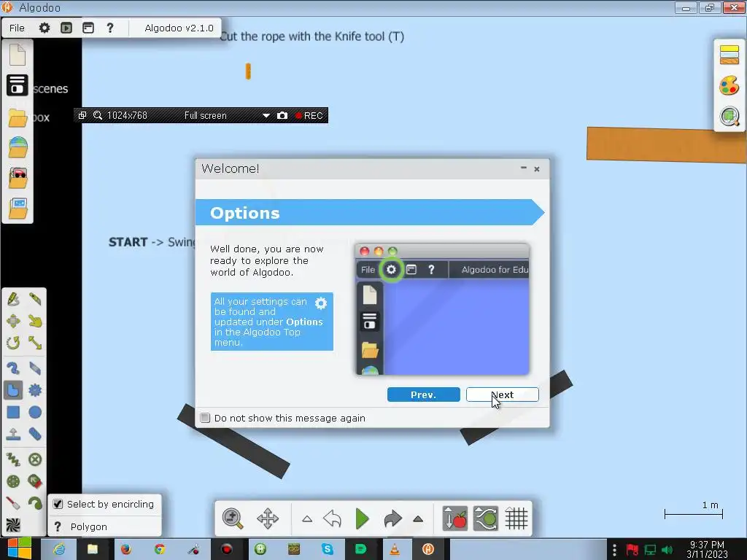The image size is (747, 560).
Task: Check Do not show this message again
Action: (205, 418)
